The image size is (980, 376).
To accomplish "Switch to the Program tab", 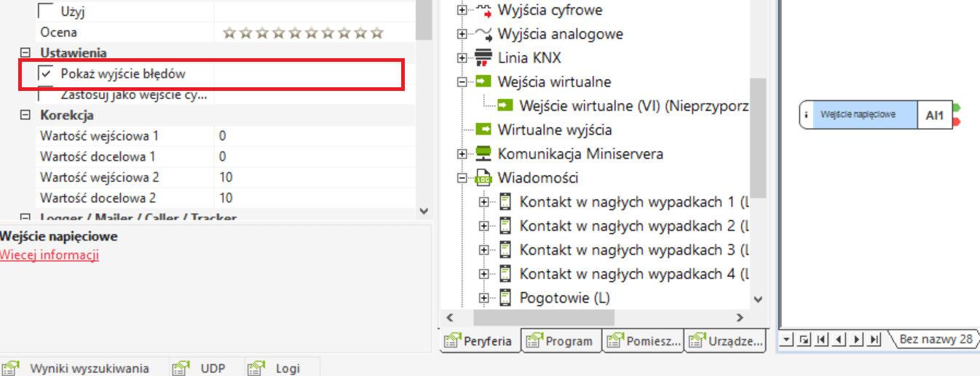I will coord(561,341).
